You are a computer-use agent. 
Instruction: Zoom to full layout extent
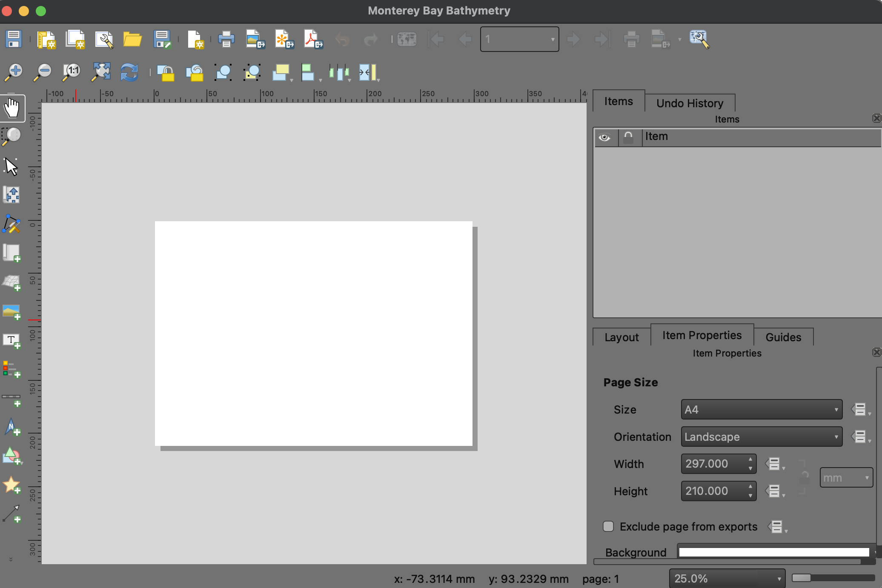point(101,72)
